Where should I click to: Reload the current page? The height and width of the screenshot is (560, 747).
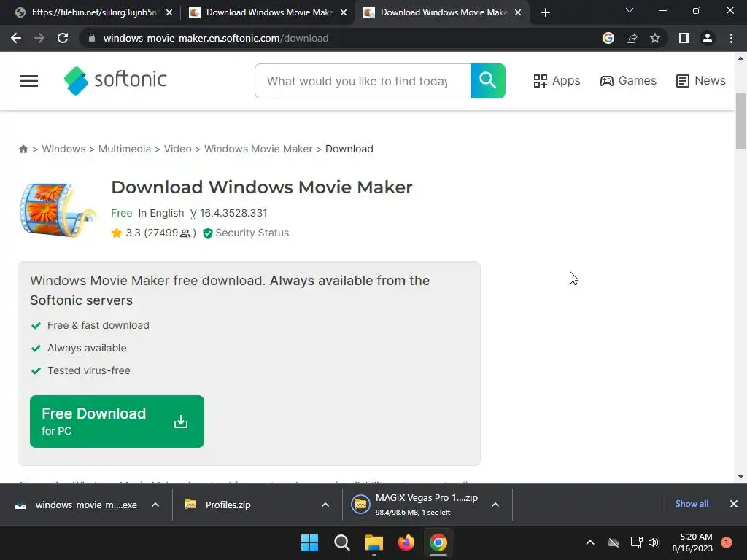point(63,38)
